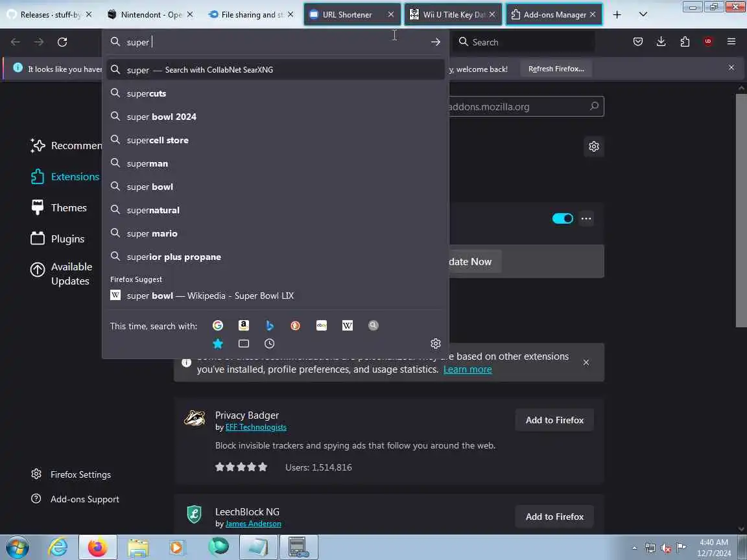Choose supercuts suggestion
The height and width of the screenshot is (560, 747).
(276, 93)
